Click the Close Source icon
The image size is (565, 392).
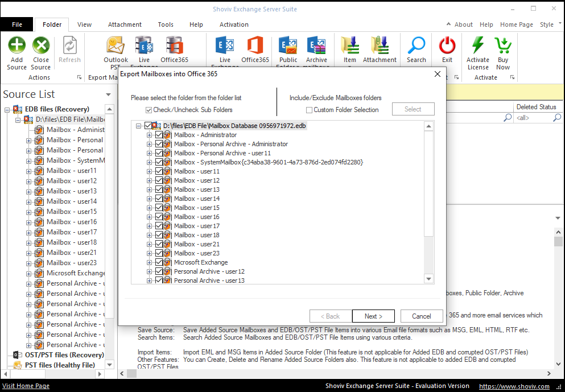(41, 46)
